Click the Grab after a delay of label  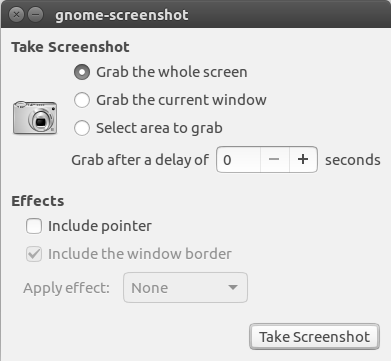click(140, 160)
